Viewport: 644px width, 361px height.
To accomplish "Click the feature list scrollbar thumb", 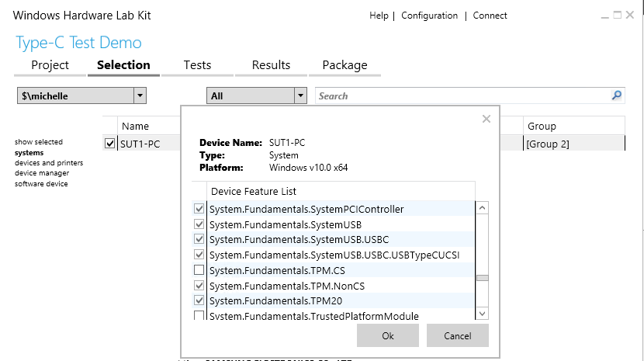I will (482, 278).
